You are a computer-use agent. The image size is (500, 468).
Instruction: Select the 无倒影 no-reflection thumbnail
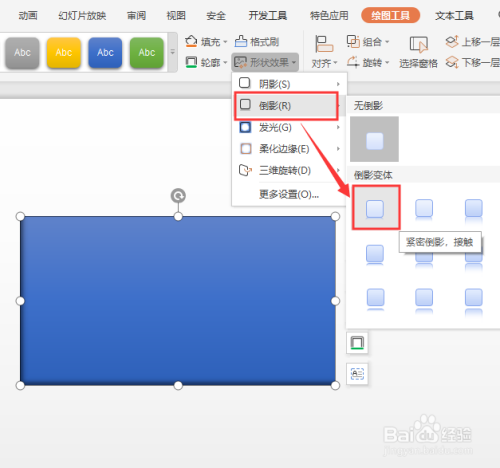point(374,139)
